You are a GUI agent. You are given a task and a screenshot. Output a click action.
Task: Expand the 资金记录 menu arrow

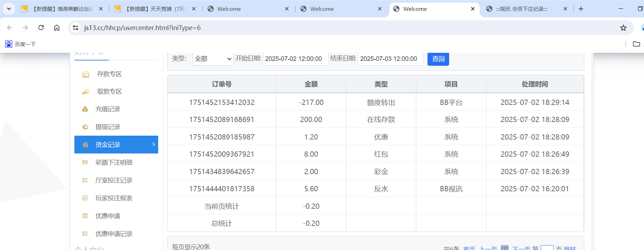pyautogui.click(x=154, y=144)
